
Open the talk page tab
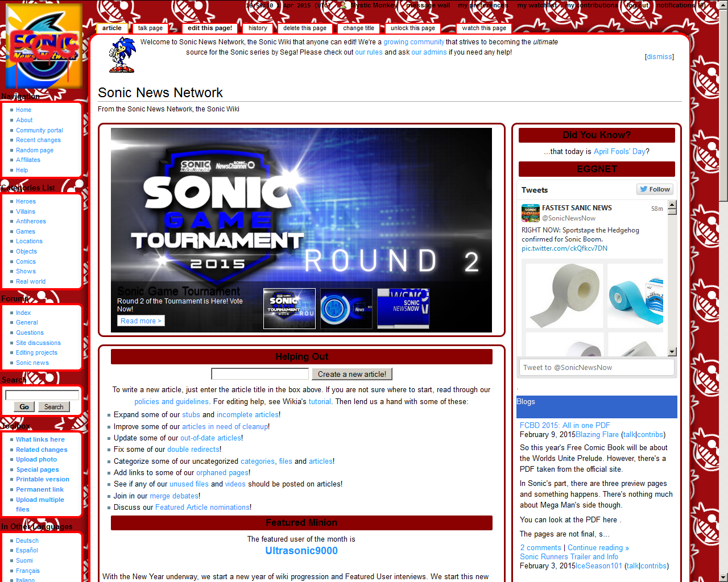click(150, 28)
